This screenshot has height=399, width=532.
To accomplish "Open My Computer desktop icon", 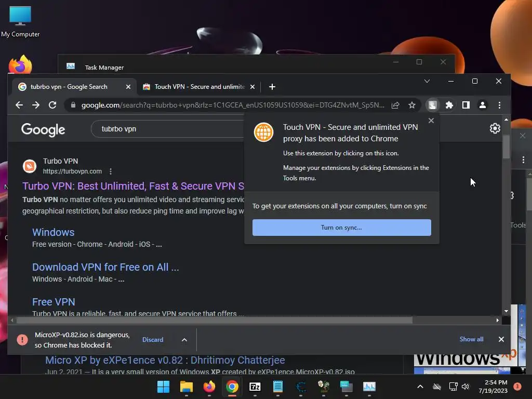I will 20,21.
